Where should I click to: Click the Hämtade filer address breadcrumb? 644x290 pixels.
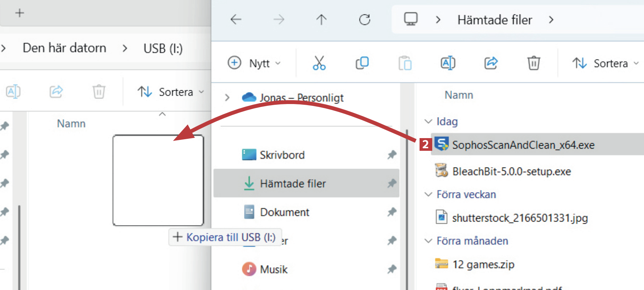(495, 20)
